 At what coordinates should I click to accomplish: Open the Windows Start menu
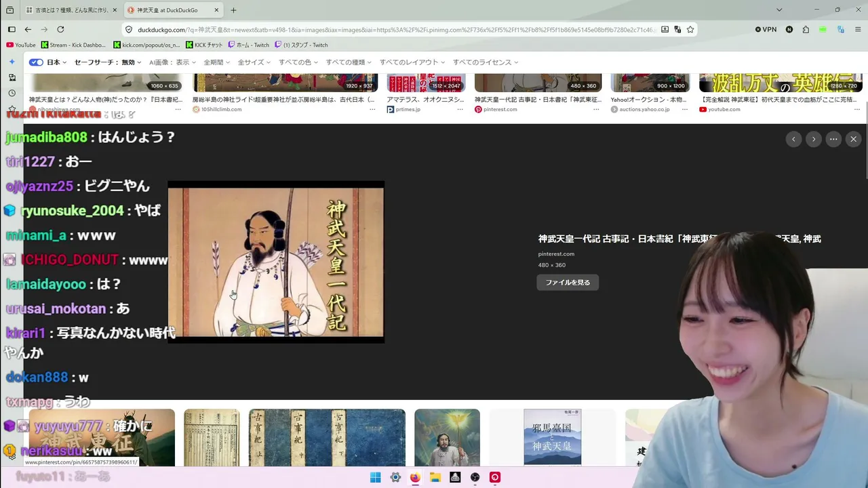[x=376, y=477]
